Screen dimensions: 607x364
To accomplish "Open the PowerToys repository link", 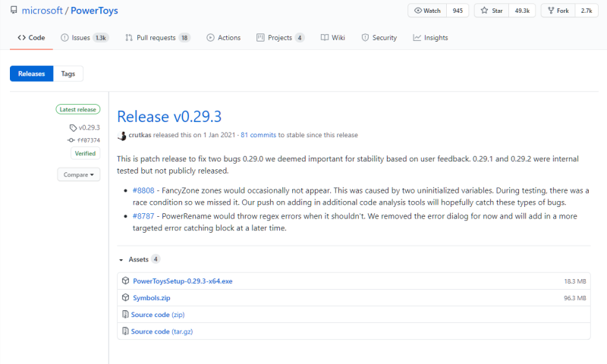I will [94, 11].
